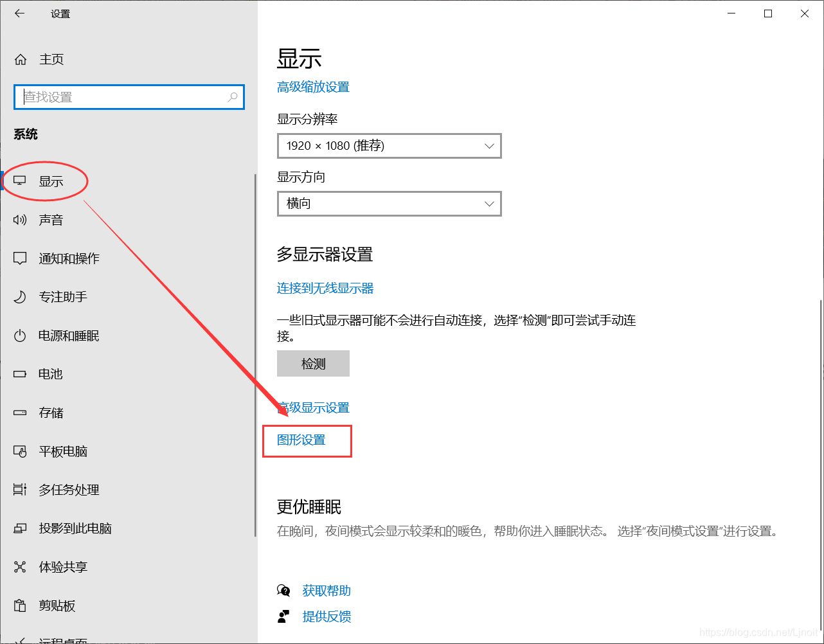
Task: Open the 高级缩放设置 link
Action: [x=313, y=87]
